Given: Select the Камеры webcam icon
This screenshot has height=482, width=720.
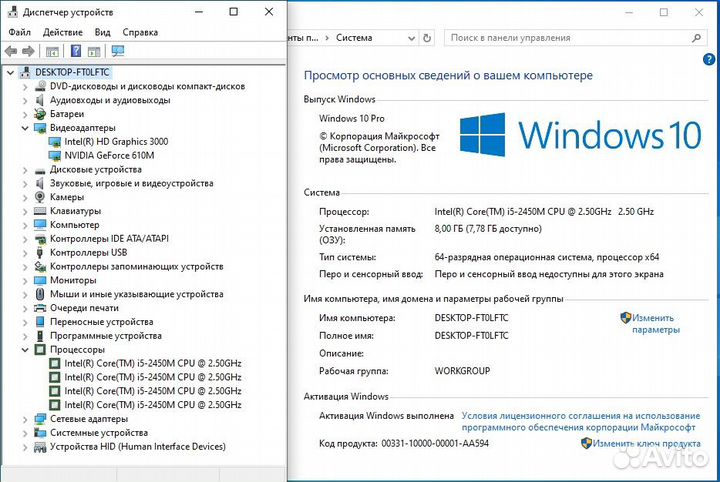Looking at the screenshot, I should pos(40,197).
